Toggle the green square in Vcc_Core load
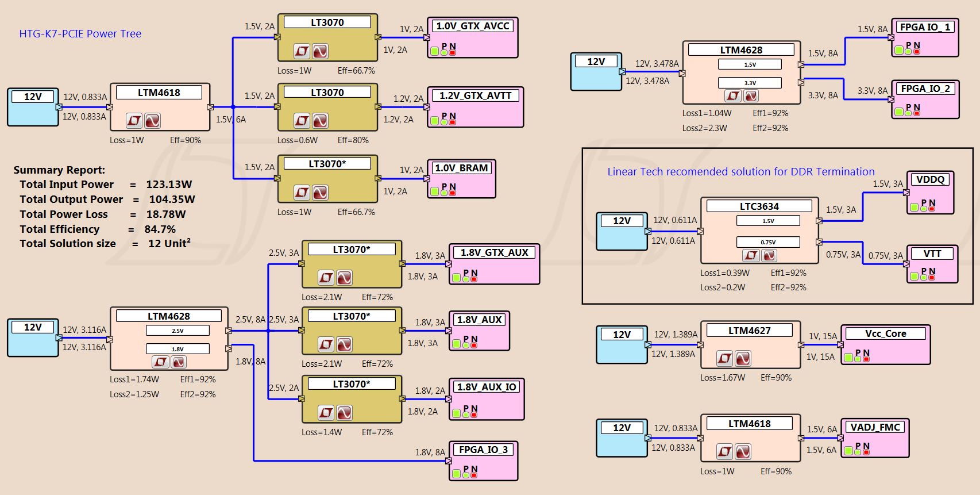The width and height of the screenshot is (980, 495). click(x=848, y=358)
